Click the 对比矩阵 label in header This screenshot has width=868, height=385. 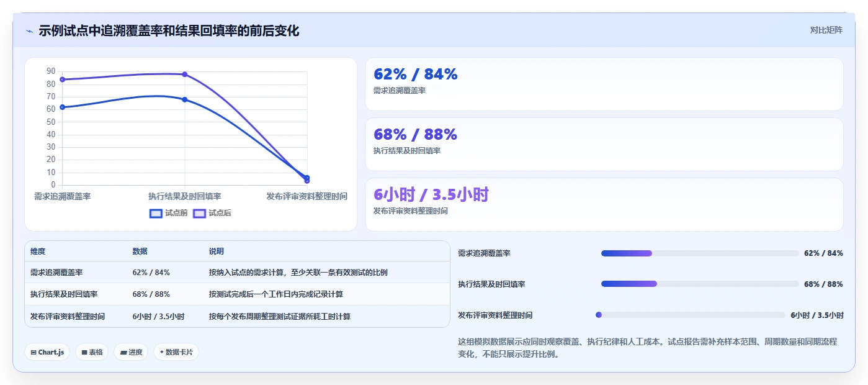pos(826,30)
